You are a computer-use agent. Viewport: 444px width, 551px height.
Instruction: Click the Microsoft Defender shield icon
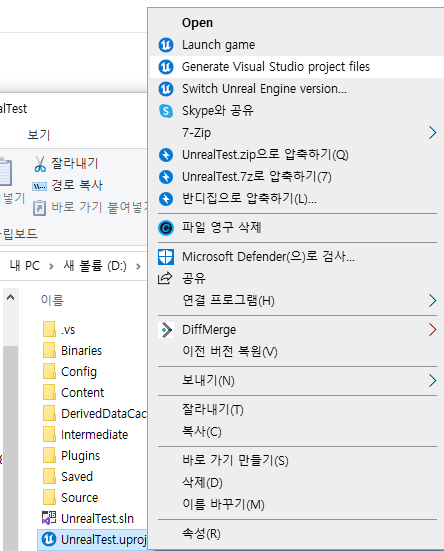pyautogui.click(x=166, y=257)
